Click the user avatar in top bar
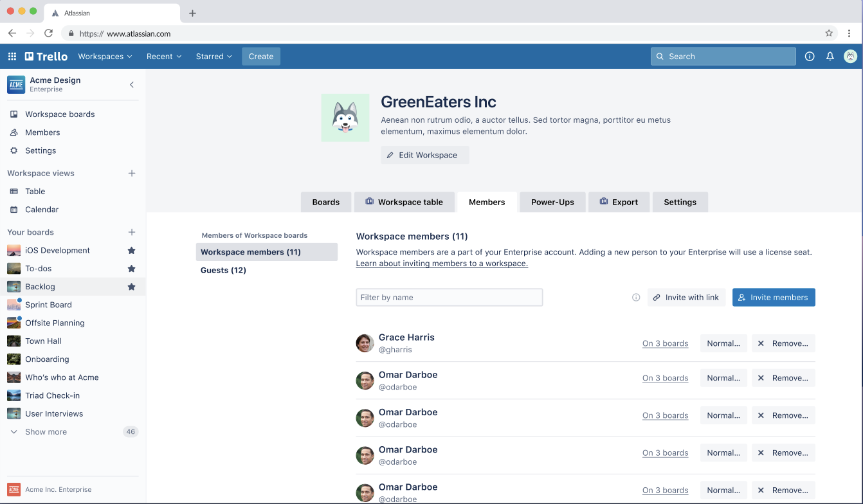863x504 pixels. (x=851, y=57)
